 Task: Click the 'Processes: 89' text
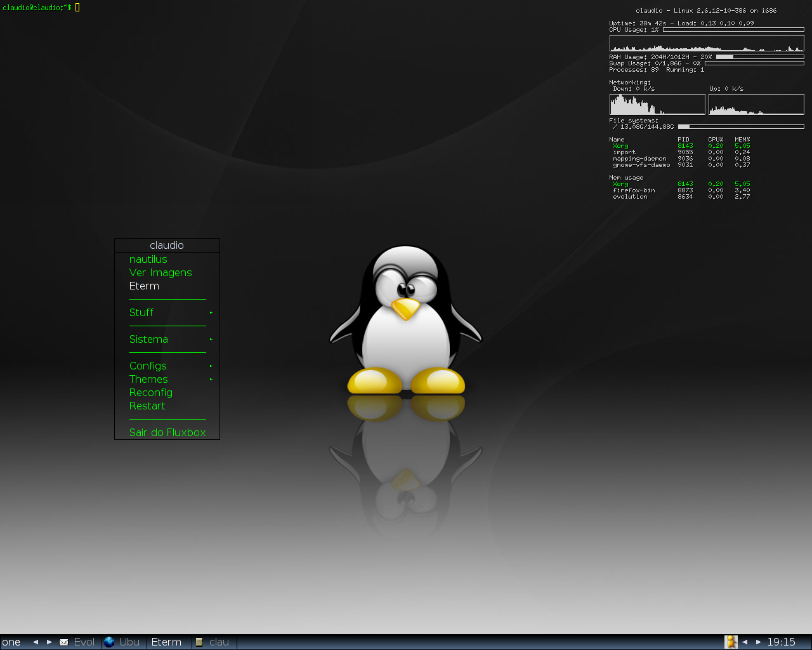coord(634,70)
